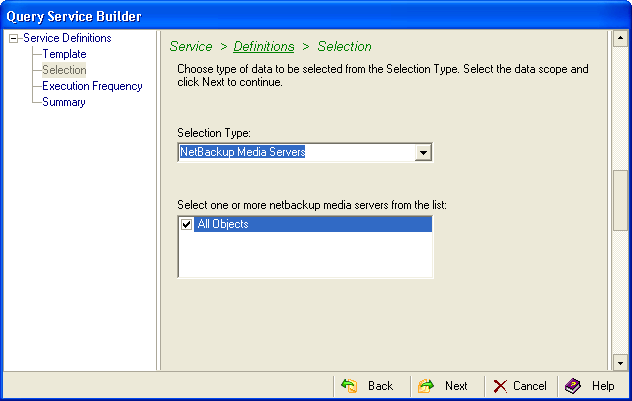Select the All Objects list row
The height and width of the screenshot is (401, 632).
[305, 224]
